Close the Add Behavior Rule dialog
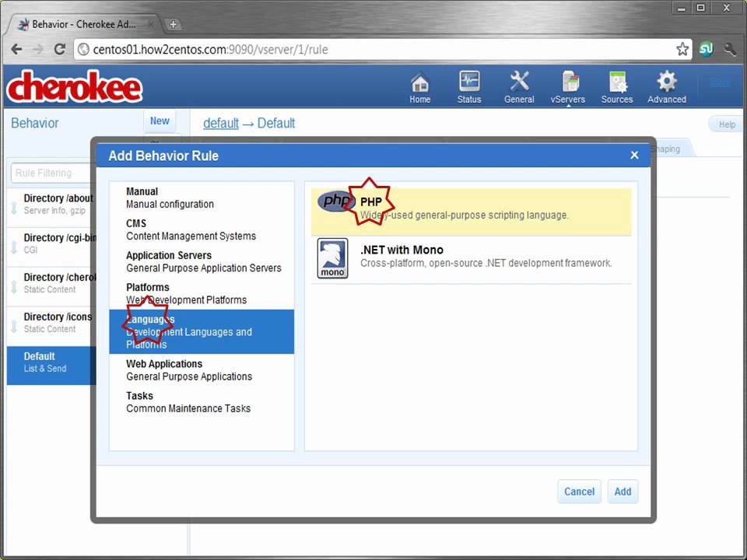 tap(634, 156)
